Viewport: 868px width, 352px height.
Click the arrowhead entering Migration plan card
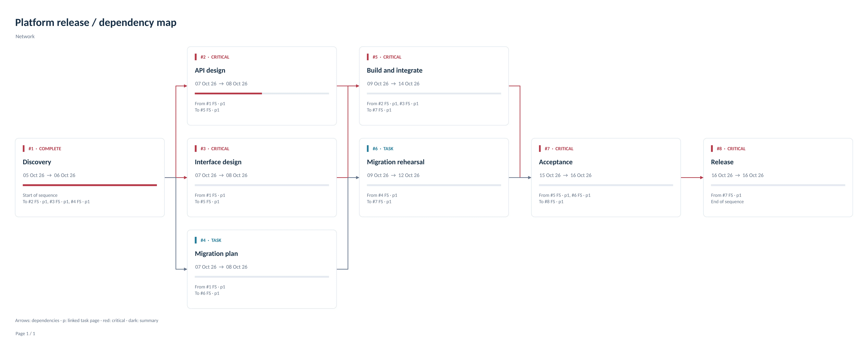click(185, 269)
